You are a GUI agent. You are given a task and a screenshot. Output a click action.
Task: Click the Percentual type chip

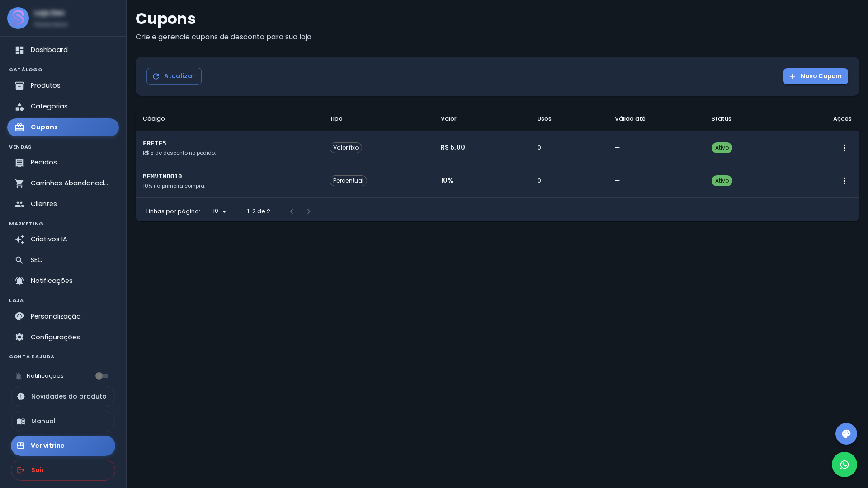(x=348, y=181)
